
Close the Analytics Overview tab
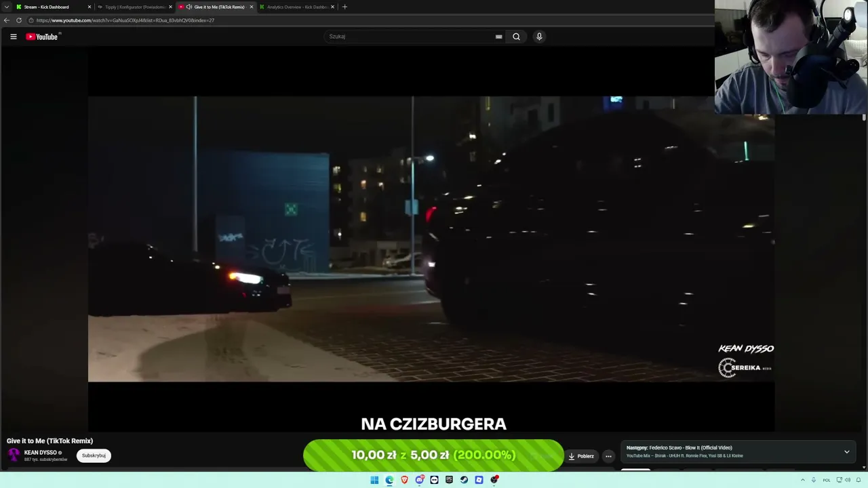point(332,7)
